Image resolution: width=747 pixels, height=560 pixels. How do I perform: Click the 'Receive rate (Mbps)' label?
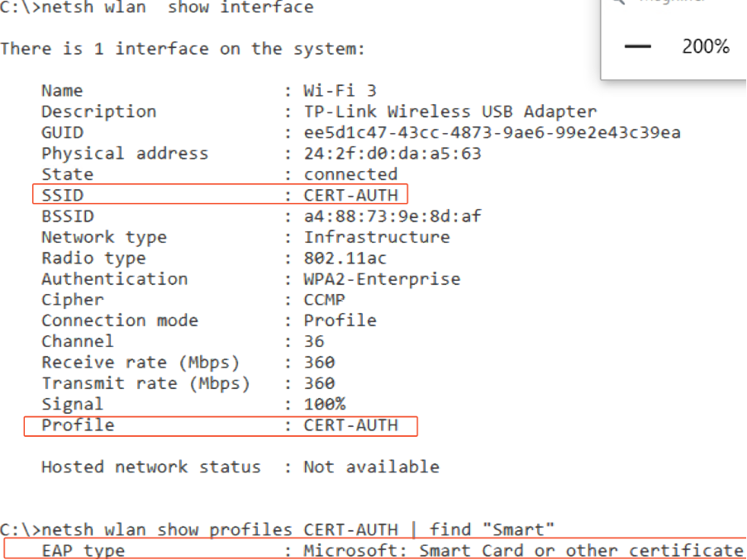(x=141, y=363)
